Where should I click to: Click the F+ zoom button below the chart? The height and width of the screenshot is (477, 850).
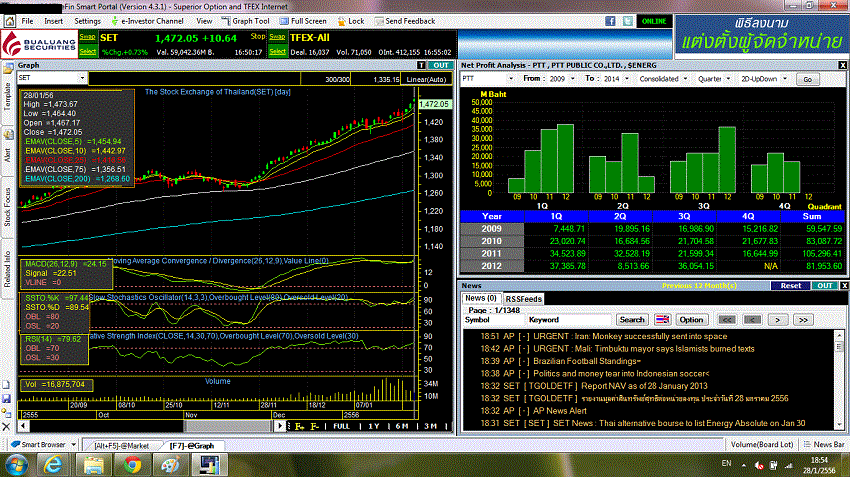[x=299, y=427]
